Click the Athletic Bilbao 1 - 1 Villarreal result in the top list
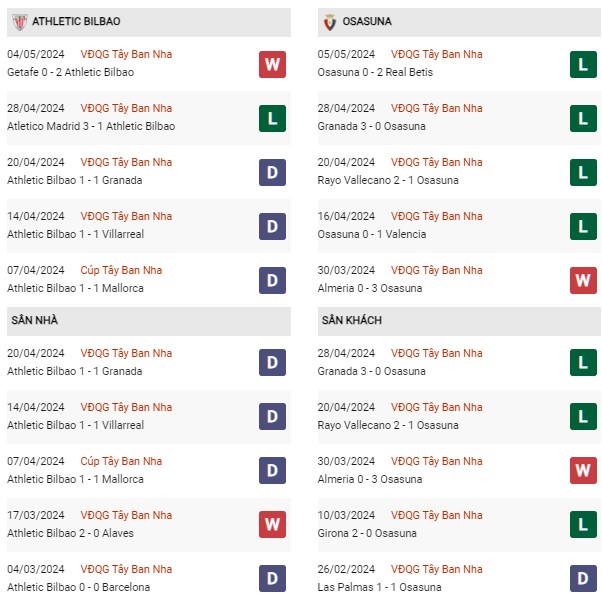Viewport: 602px width, 600px height. (76, 234)
